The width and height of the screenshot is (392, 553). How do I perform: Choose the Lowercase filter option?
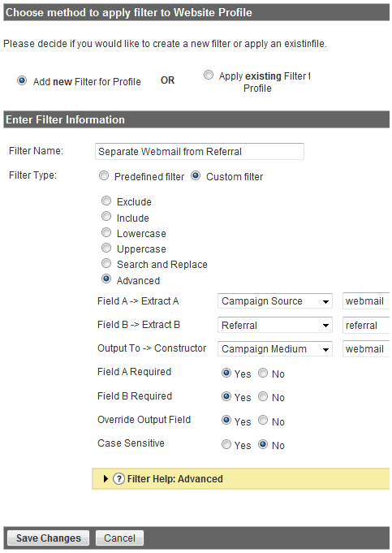click(106, 232)
